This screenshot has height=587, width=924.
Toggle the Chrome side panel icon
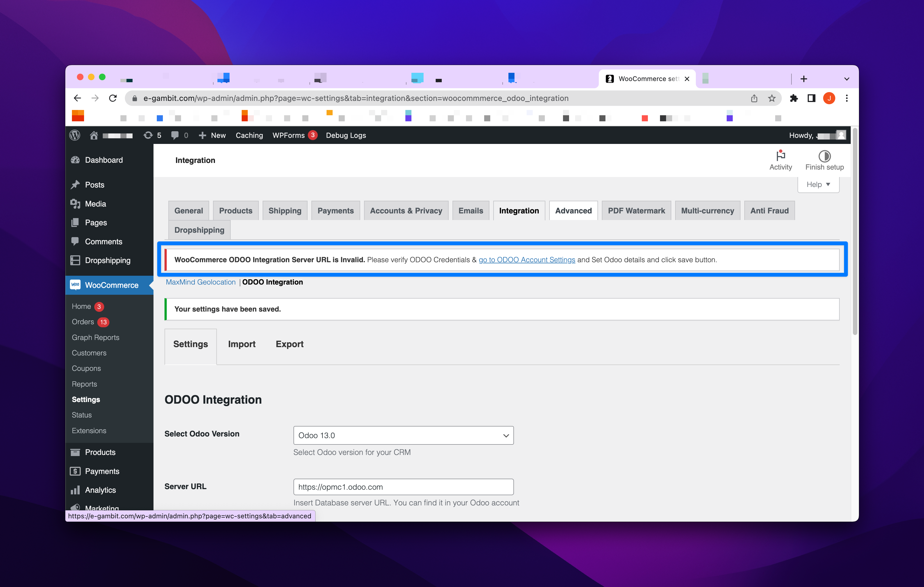[x=811, y=98]
